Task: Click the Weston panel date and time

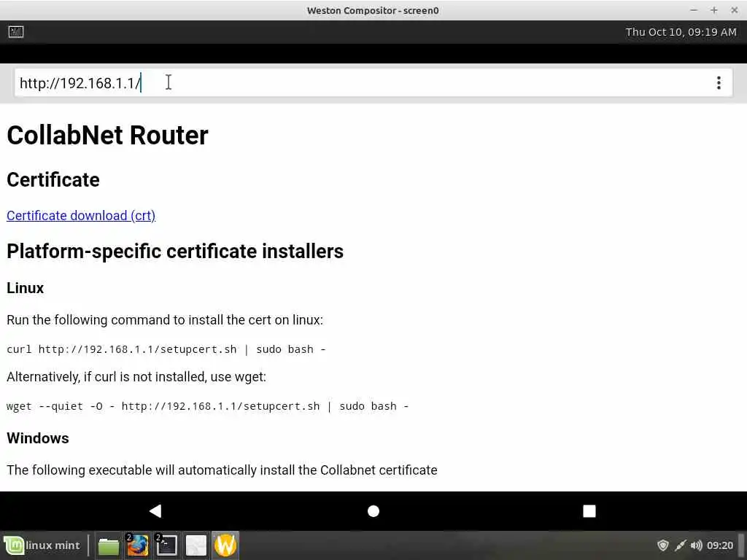Action: pos(681,32)
